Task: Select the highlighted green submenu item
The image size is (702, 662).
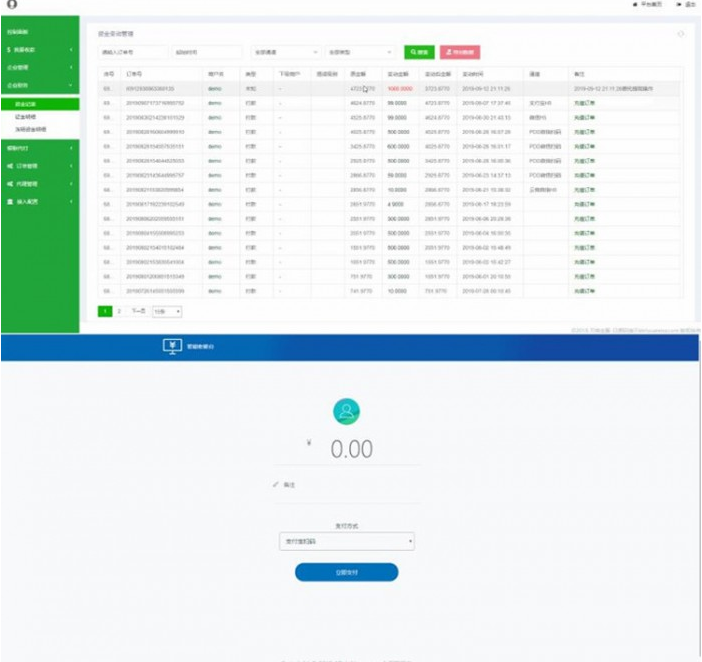Action: pos(40,104)
